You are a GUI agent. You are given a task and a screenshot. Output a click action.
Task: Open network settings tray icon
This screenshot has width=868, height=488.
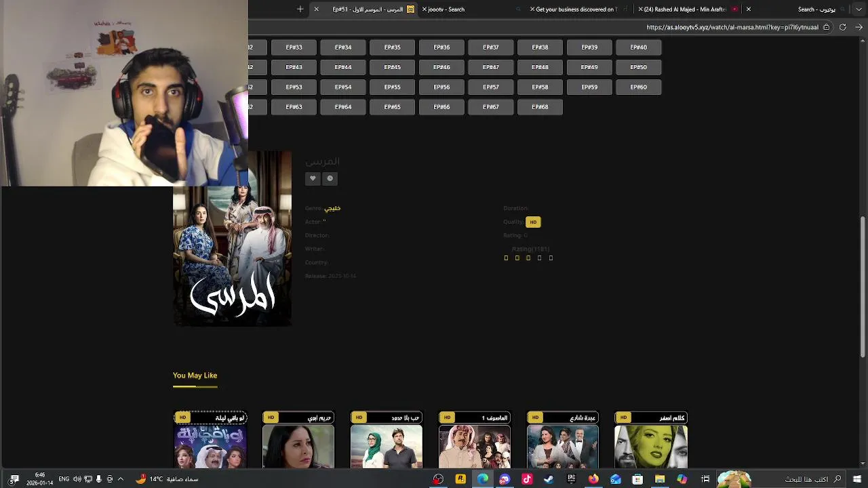(x=87, y=479)
